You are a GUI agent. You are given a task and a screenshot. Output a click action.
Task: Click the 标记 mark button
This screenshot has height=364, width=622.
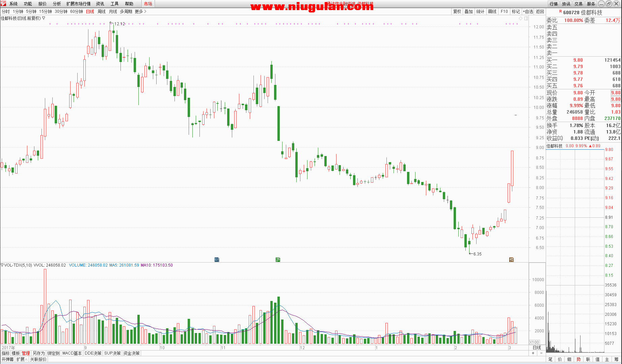tap(516, 11)
